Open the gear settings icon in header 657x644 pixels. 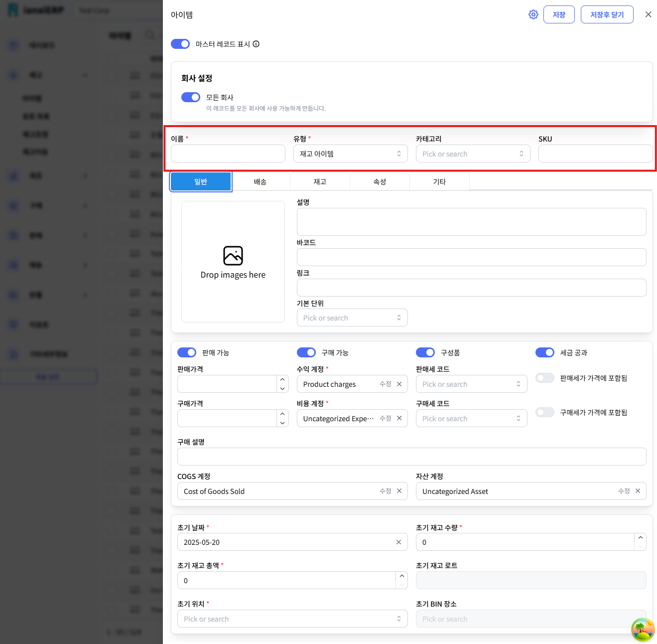click(x=533, y=14)
